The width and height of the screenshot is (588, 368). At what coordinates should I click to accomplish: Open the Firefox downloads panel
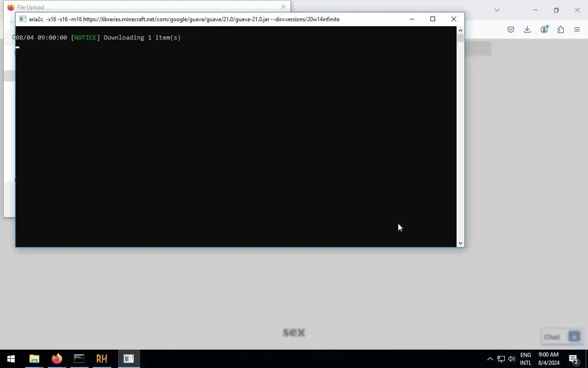[x=527, y=29]
